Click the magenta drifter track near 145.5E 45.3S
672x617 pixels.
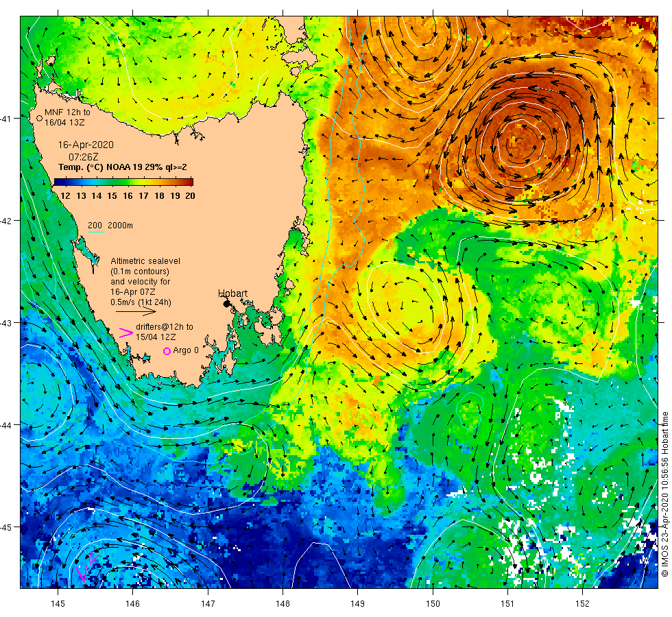pyautogui.click(x=87, y=568)
